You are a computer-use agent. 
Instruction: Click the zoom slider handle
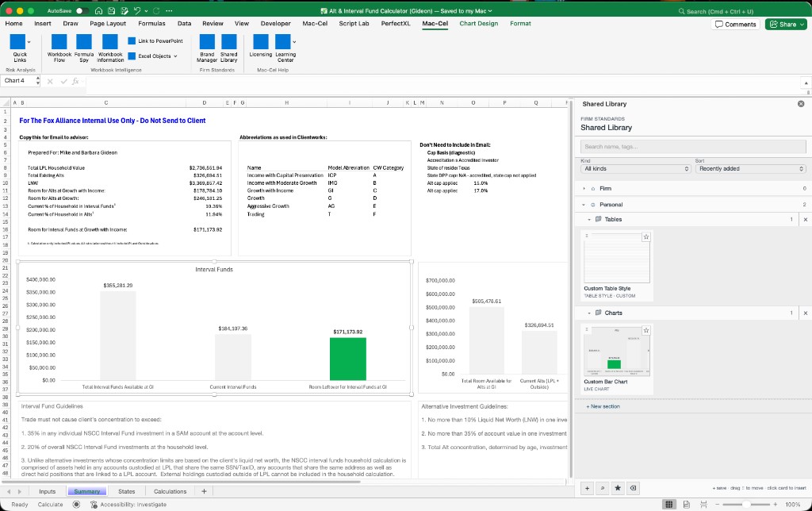click(x=746, y=505)
